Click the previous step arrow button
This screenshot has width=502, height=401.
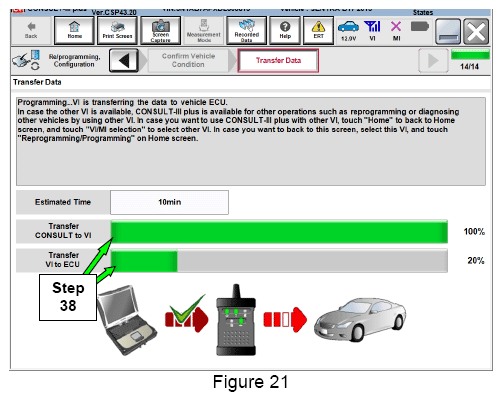(x=124, y=61)
